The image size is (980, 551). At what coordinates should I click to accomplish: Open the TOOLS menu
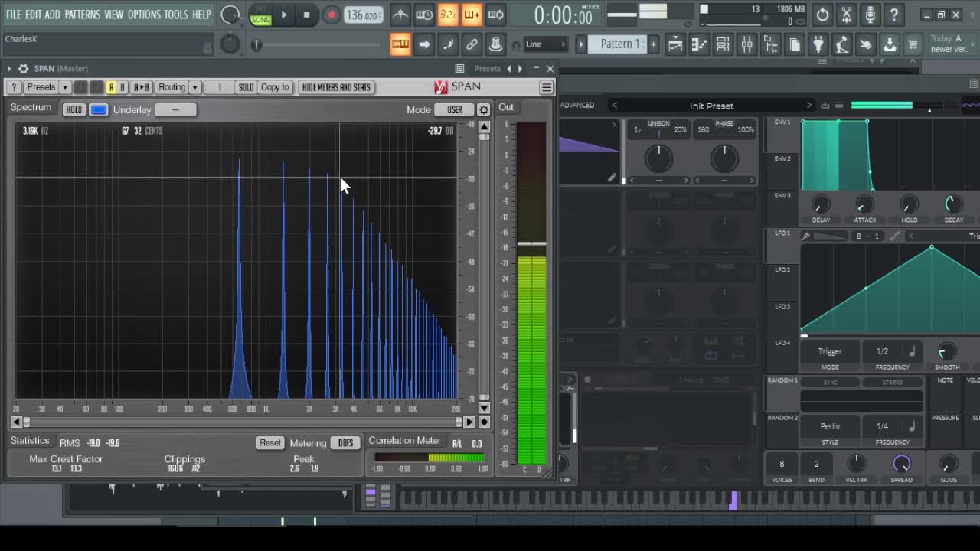[x=176, y=15]
